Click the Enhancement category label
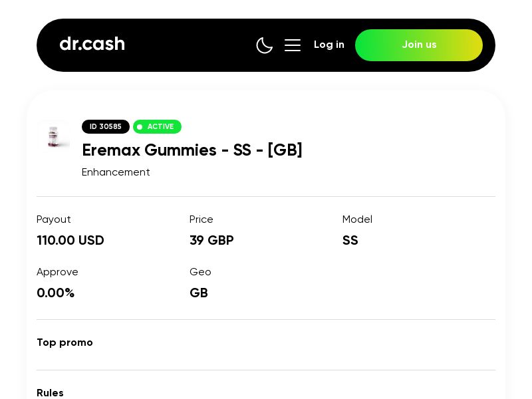 pyautogui.click(x=116, y=172)
